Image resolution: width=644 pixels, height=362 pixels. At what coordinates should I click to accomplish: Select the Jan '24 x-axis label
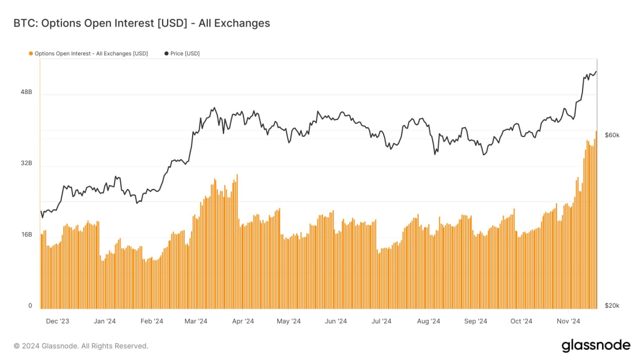click(104, 321)
